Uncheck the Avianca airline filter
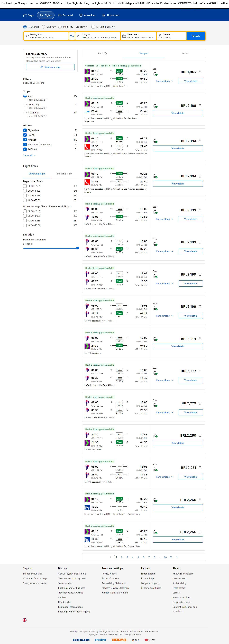This screenshot has width=229, height=644. coord(25,140)
